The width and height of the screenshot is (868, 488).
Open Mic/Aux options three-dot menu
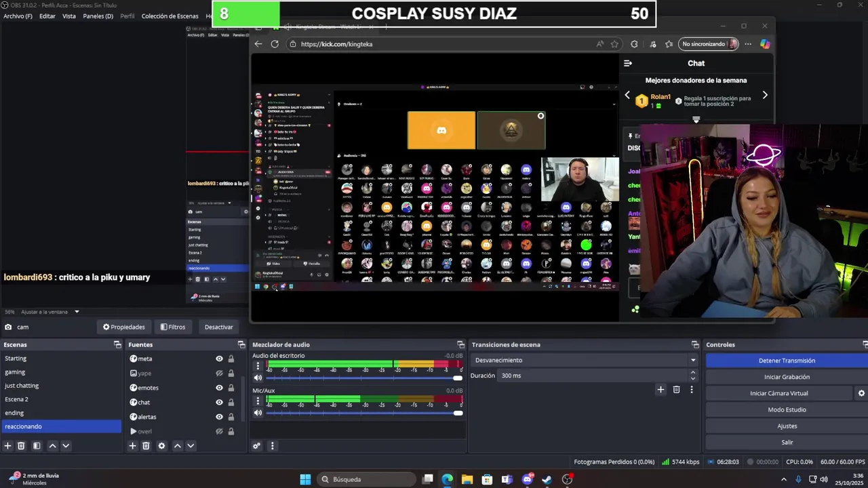tap(258, 401)
